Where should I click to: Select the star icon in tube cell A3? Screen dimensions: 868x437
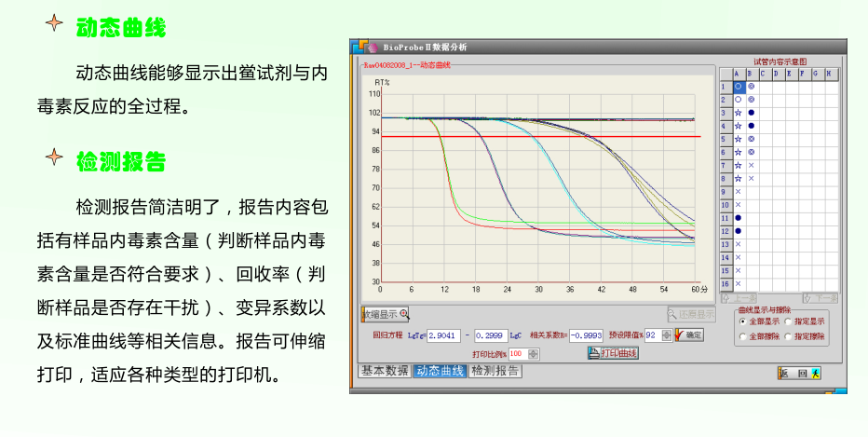tap(738, 112)
